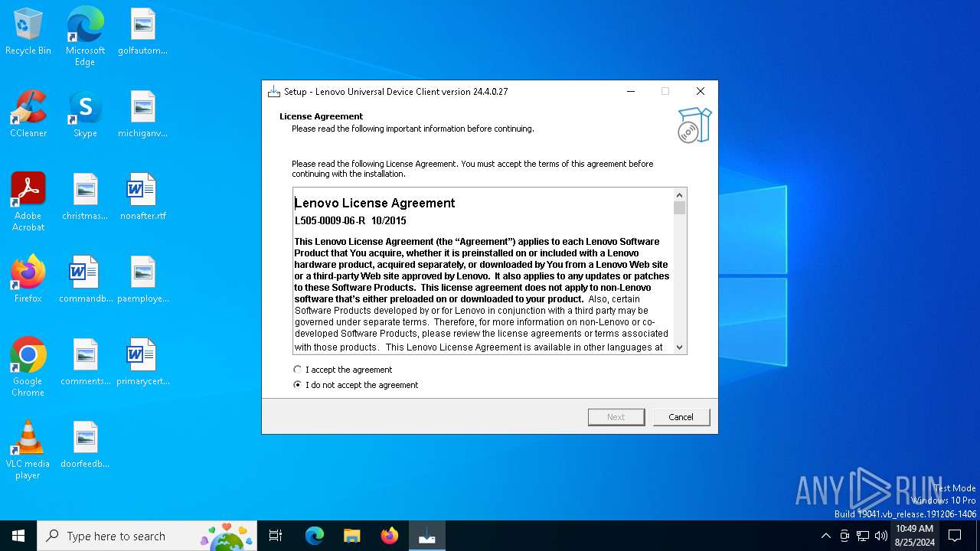
Task: Click the L505-0009-06-R 10/2015 text
Action: point(351,220)
